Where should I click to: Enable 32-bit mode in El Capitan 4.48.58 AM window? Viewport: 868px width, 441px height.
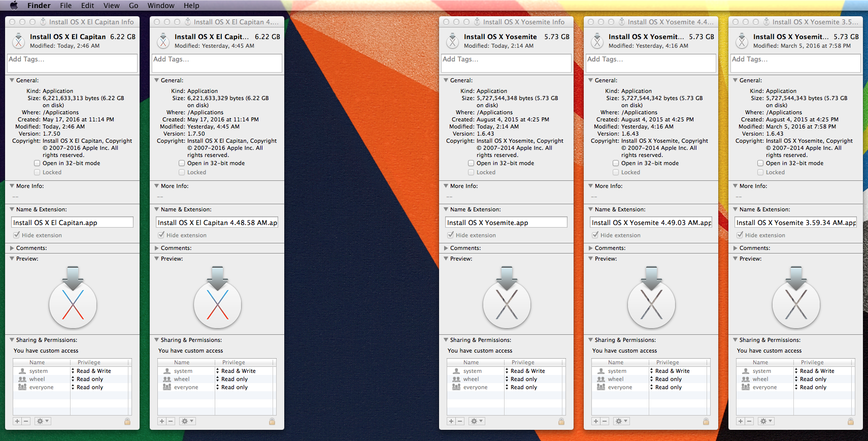tap(182, 163)
